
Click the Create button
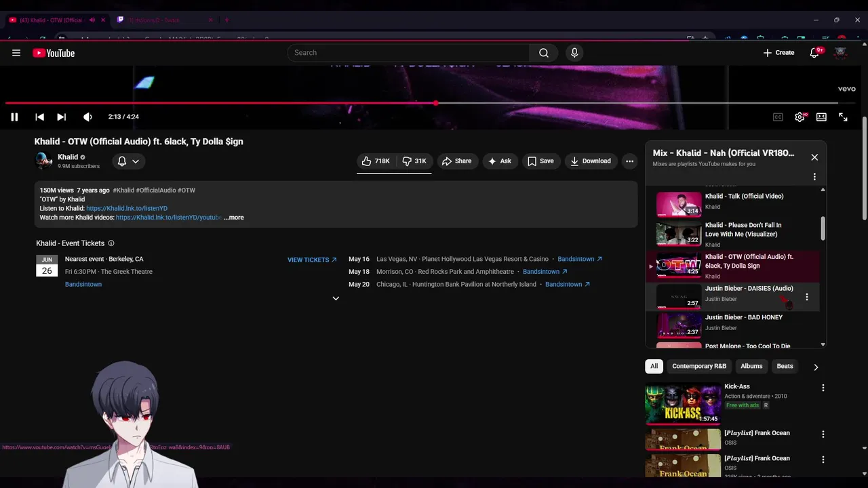[778, 53]
